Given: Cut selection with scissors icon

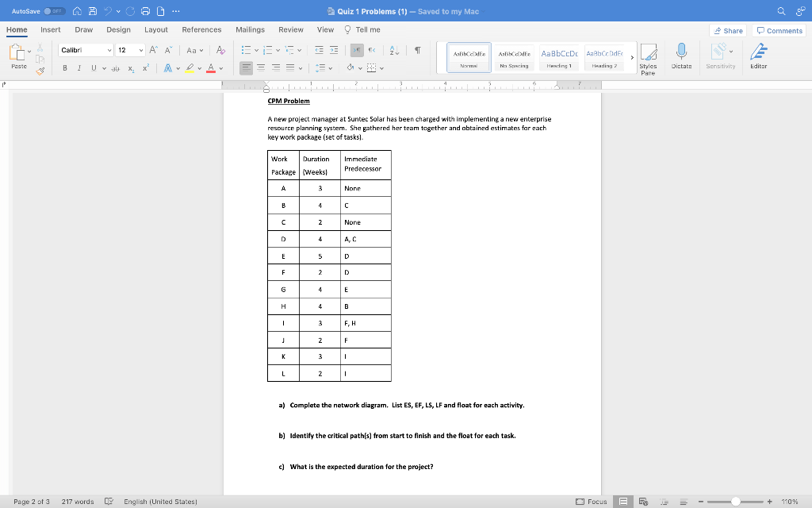Looking at the screenshot, I should 40,48.
